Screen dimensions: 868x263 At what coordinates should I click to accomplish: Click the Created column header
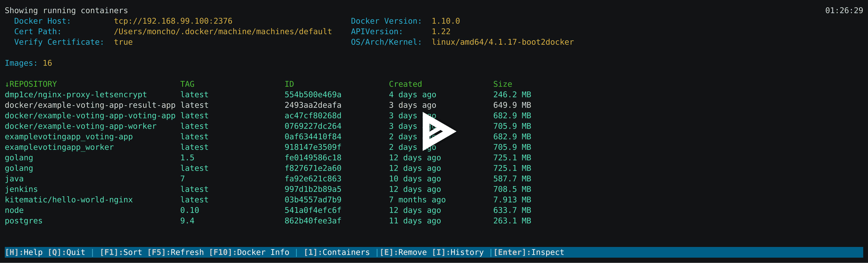coord(405,84)
